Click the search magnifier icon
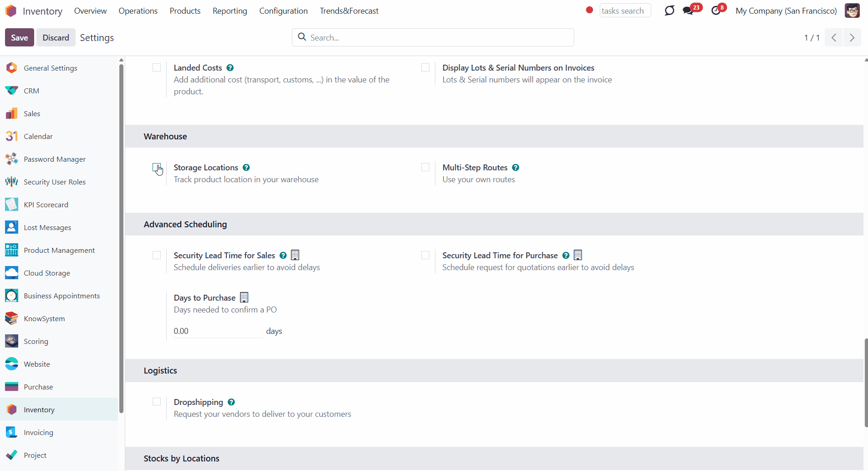The height and width of the screenshot is (471, 868). tap(302, 37)
